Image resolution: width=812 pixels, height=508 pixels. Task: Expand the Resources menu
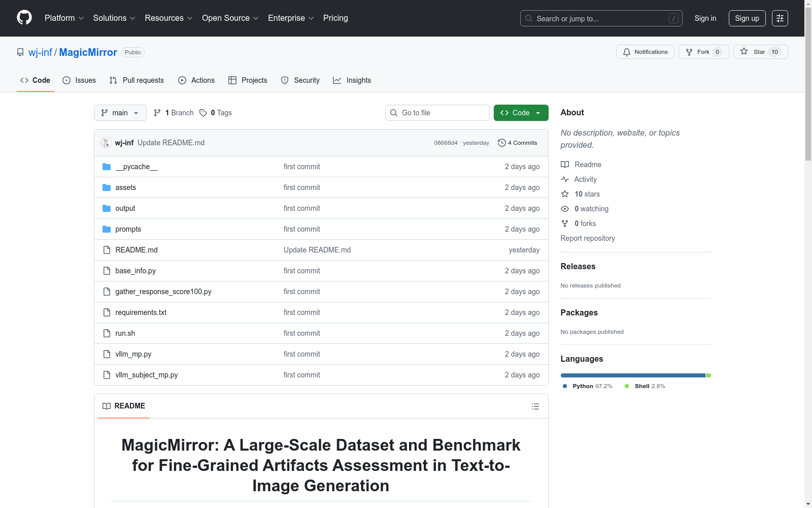[x=169, y=18]
